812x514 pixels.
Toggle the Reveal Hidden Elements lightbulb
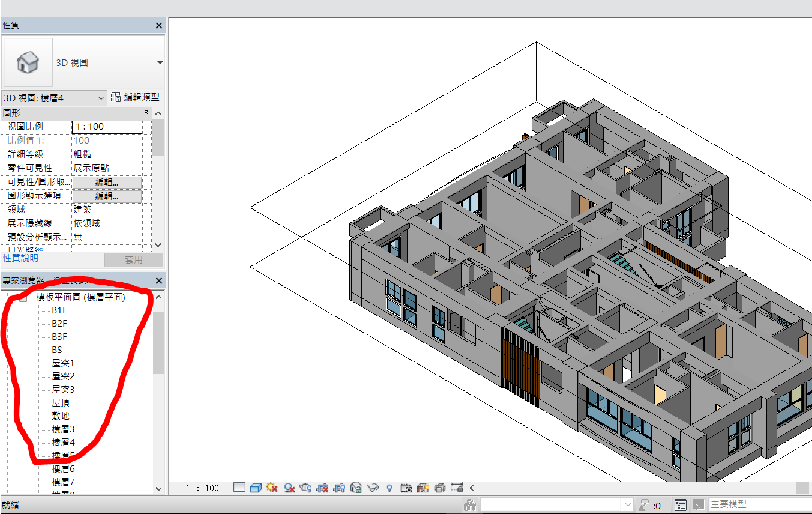[x=389, y=488]
